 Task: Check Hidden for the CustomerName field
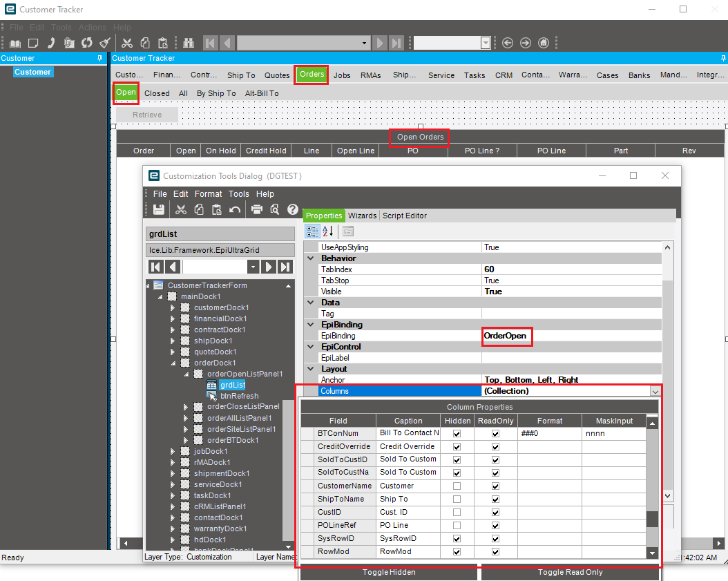(x=457, y=486)
